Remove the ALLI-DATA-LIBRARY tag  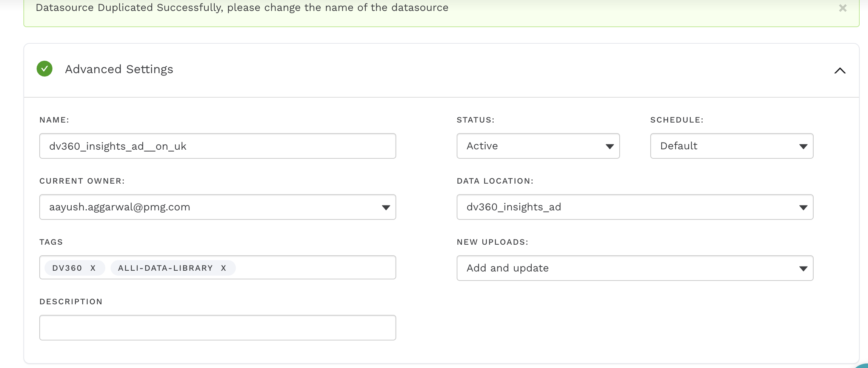tap(223, 268)
